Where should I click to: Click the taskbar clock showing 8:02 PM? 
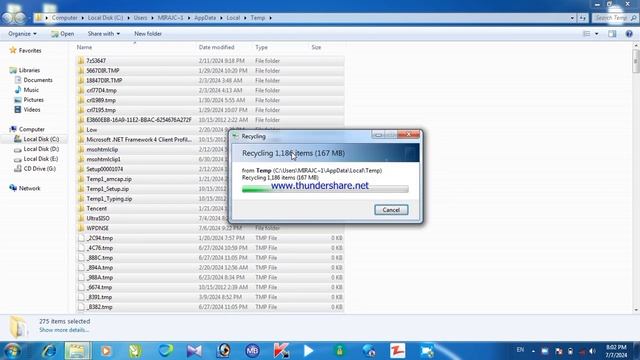tap(616, 351)
